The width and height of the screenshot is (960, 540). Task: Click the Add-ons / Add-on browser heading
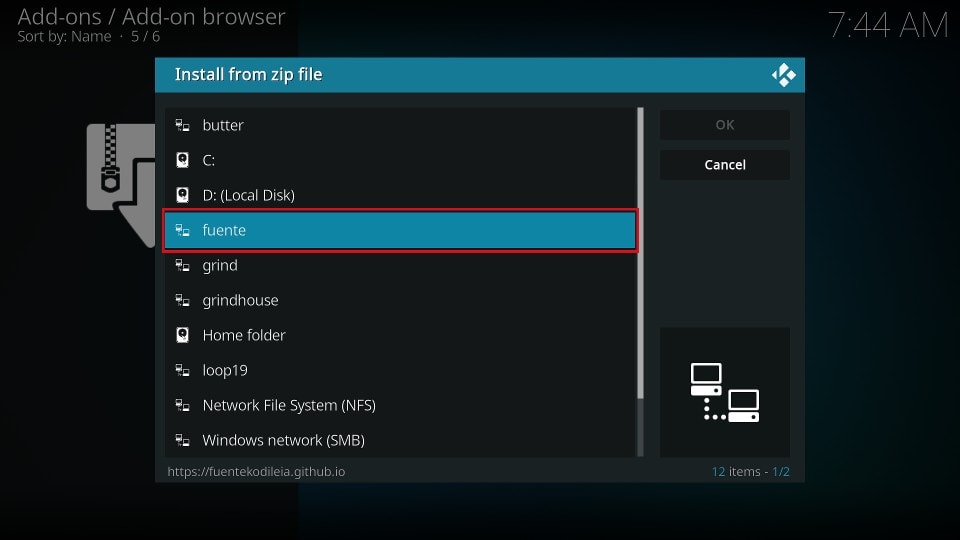pos(151,17)
